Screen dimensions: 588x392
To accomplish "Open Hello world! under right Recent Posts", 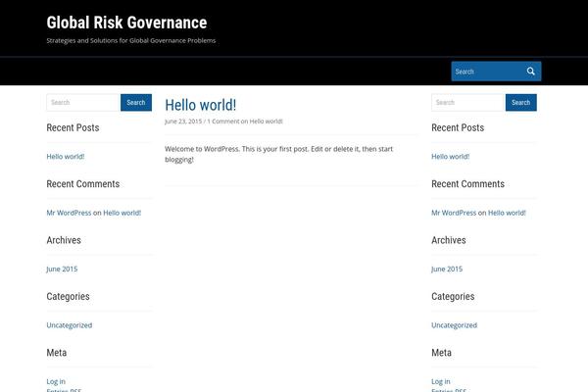I will (451, 157).
